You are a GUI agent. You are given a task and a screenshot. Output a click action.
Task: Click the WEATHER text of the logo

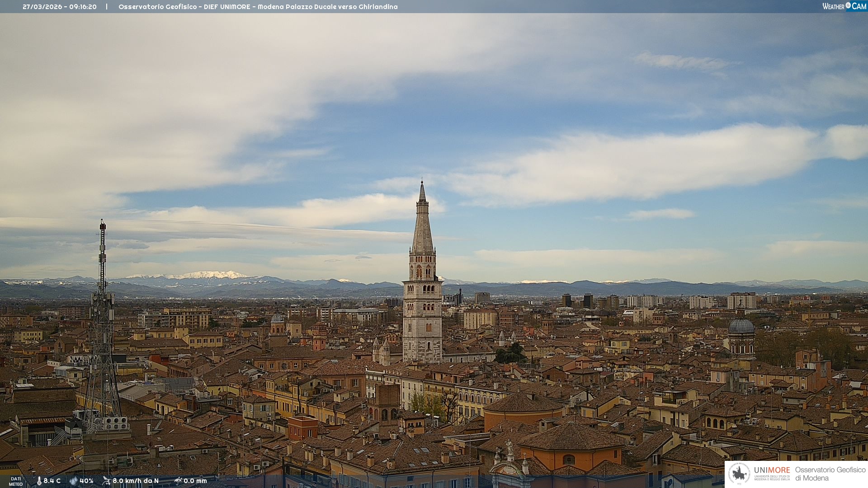[x=833, y=6]
